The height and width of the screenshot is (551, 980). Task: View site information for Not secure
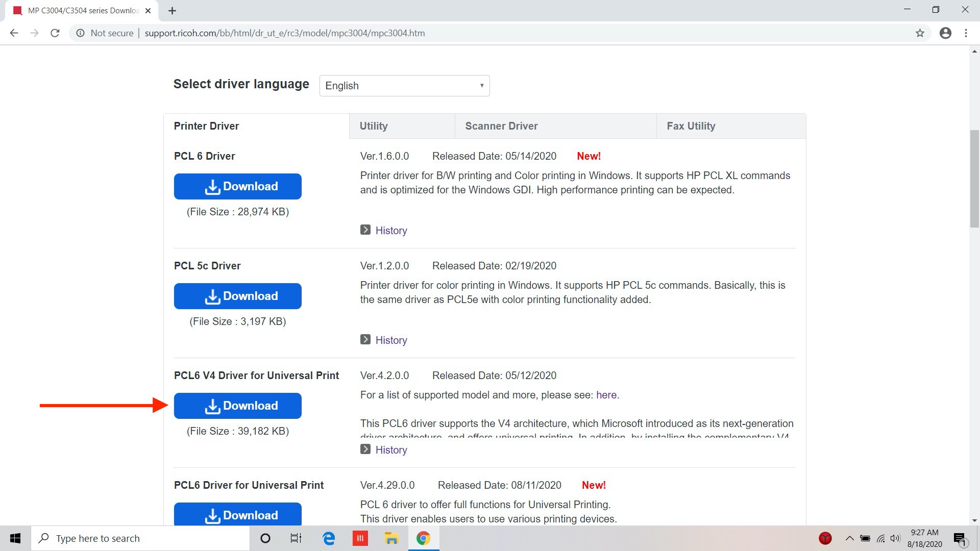[105, 33]
